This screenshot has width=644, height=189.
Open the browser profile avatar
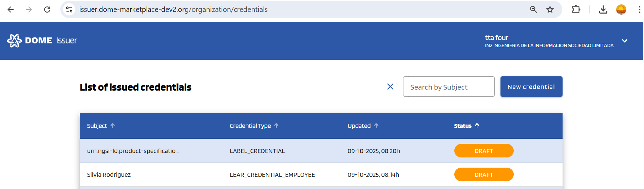tap(621, 10)
